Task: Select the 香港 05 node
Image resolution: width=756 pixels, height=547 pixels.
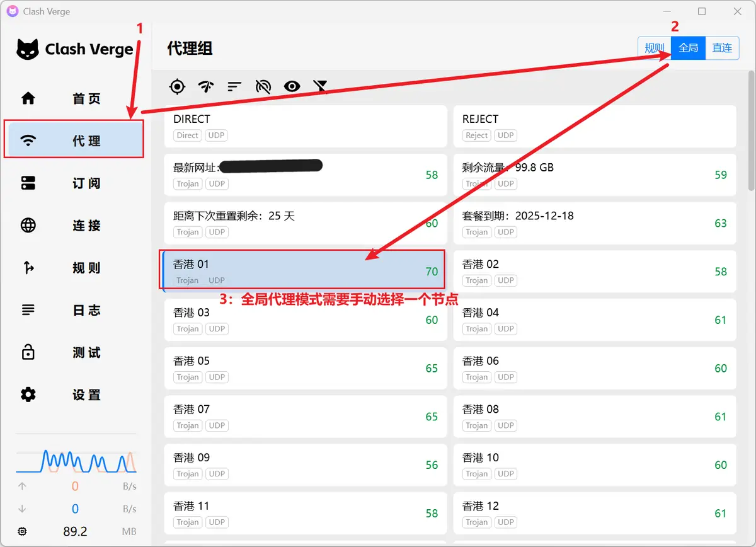Action: [x=306, y=368]
